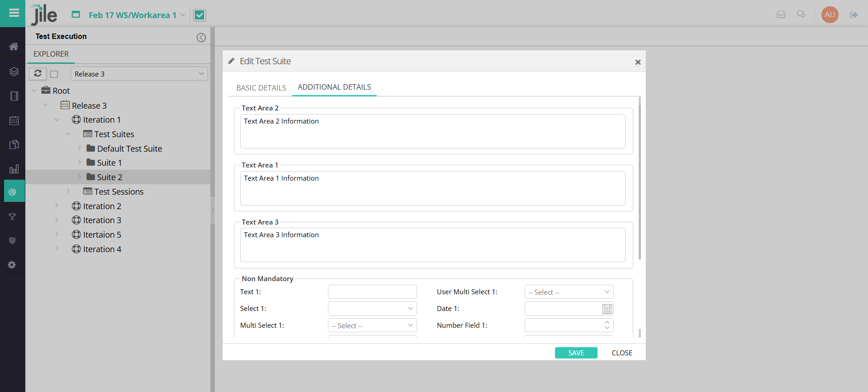Open settings gear in left sidebar

pyautogui.click(x=12, y=265)
